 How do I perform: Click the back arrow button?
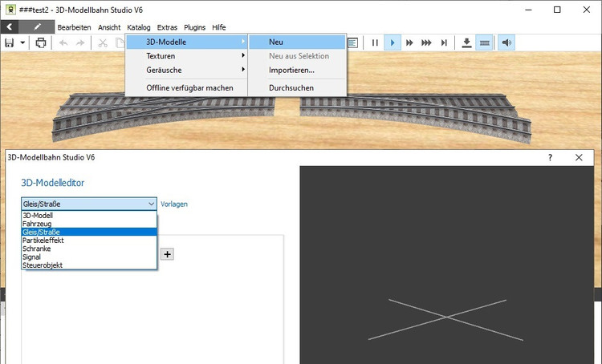10,26
